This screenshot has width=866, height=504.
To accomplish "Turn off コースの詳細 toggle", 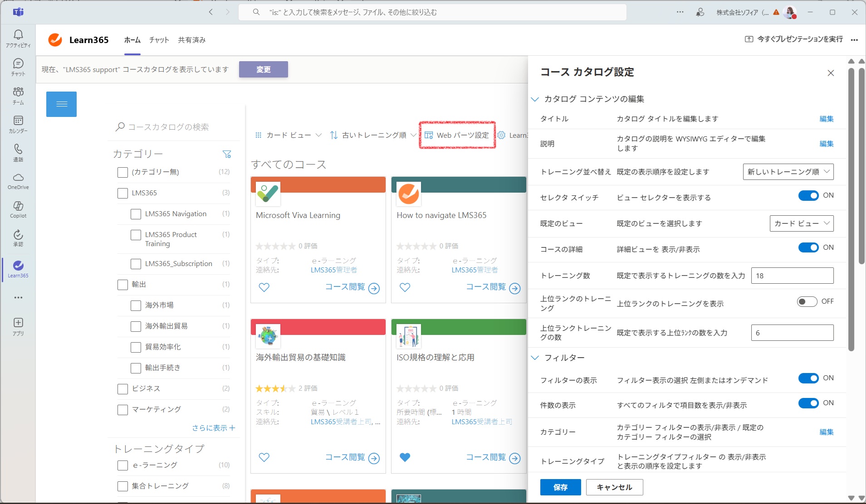I will pos(808,247).
